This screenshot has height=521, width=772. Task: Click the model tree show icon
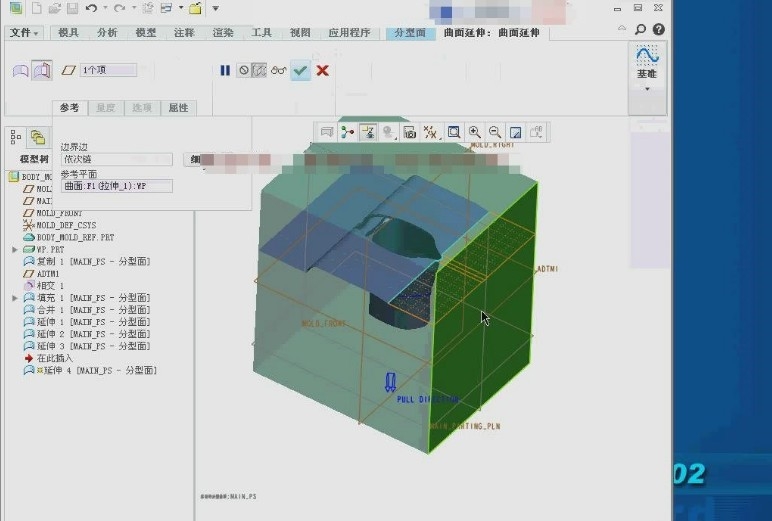tap(16, 137)
